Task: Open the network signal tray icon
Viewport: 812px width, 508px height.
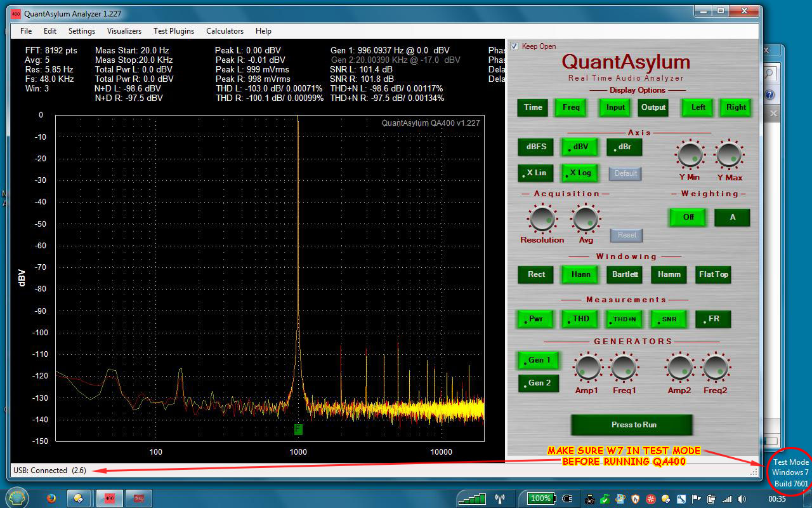Action: 727,499
